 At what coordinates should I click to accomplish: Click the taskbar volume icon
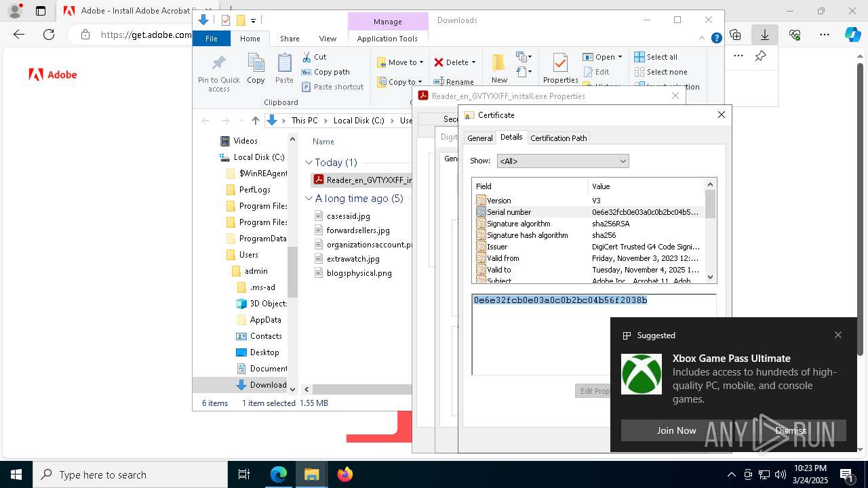click(781, 474)
